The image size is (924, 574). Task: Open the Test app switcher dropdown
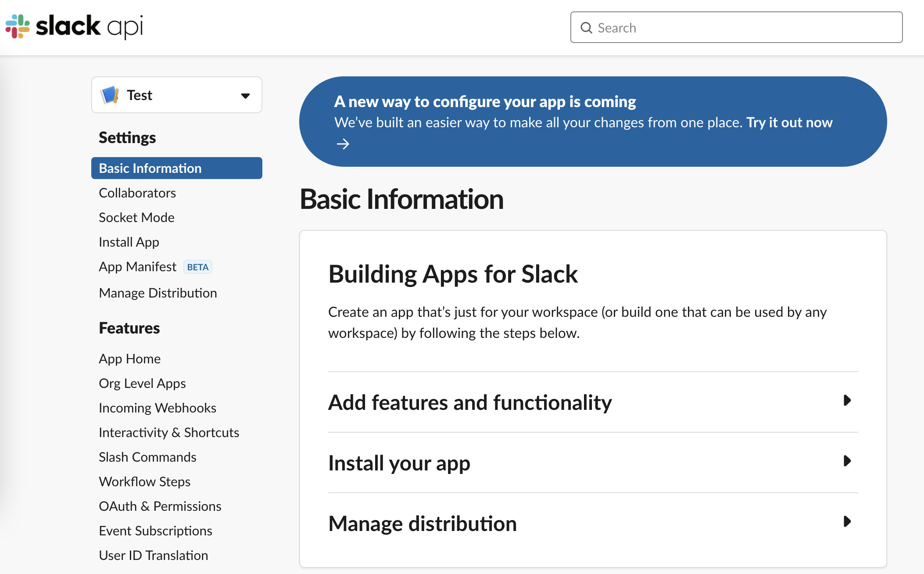245,95
